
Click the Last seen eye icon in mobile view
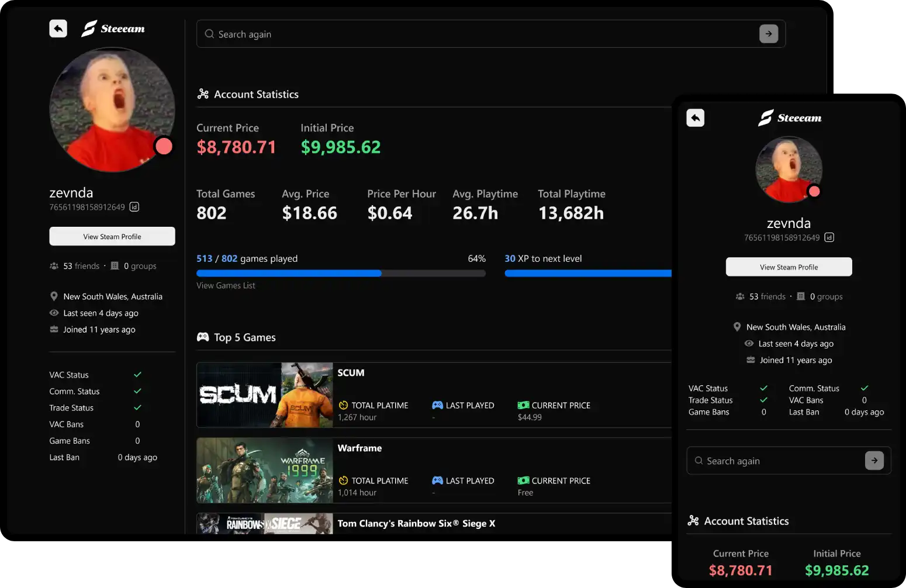point(749,343)
